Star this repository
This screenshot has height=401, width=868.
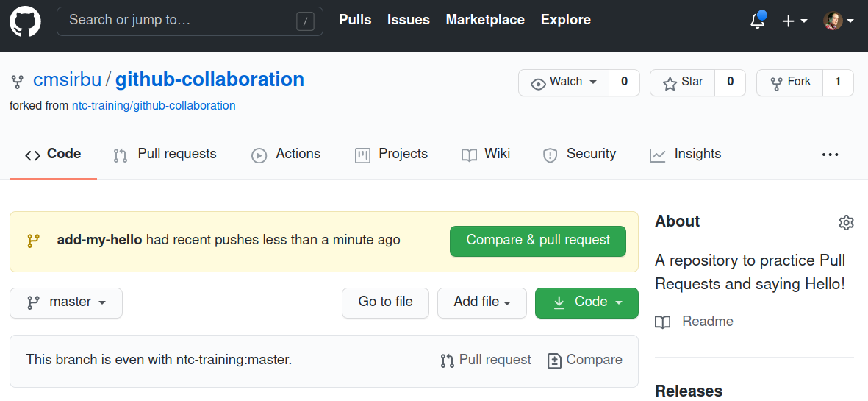click(683, 82)
